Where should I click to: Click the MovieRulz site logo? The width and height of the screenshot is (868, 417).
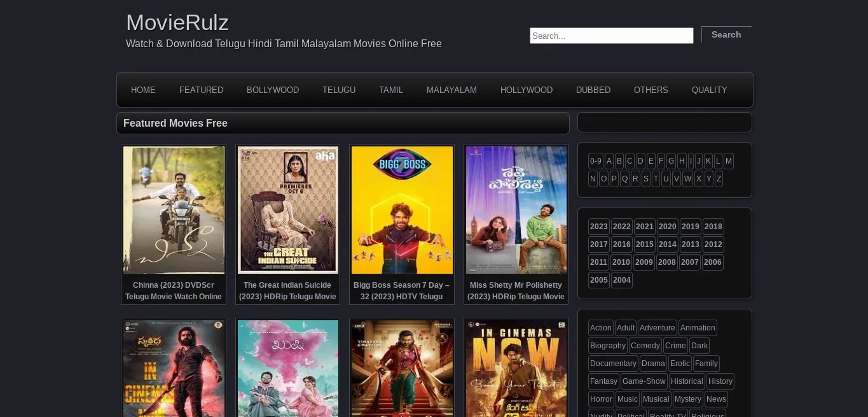(x=177, y=22)
